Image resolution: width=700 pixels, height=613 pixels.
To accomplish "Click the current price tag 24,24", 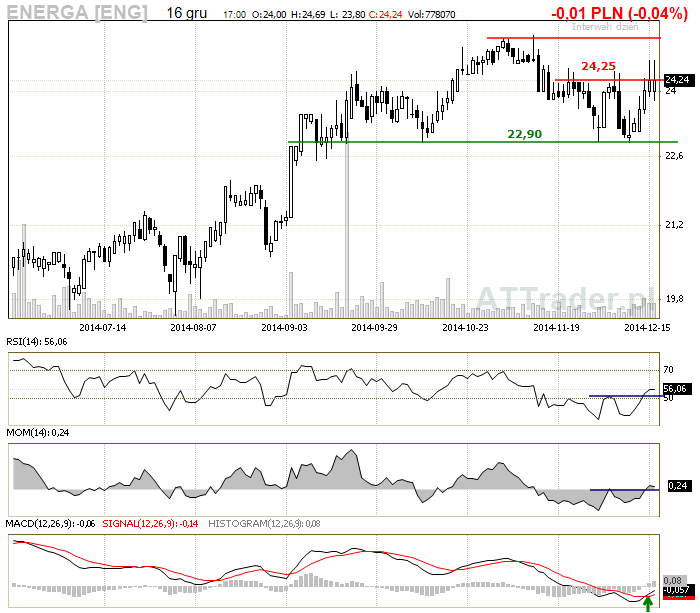I will tap(677, 80).
